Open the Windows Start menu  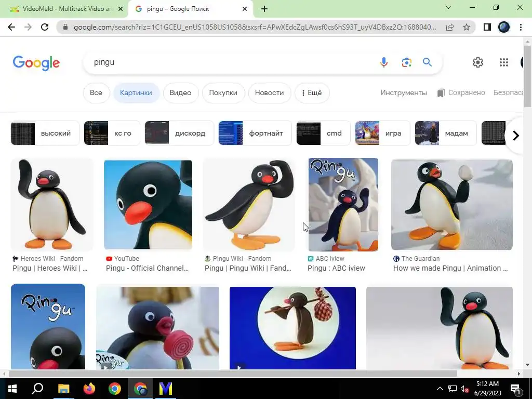click(12, 389)
